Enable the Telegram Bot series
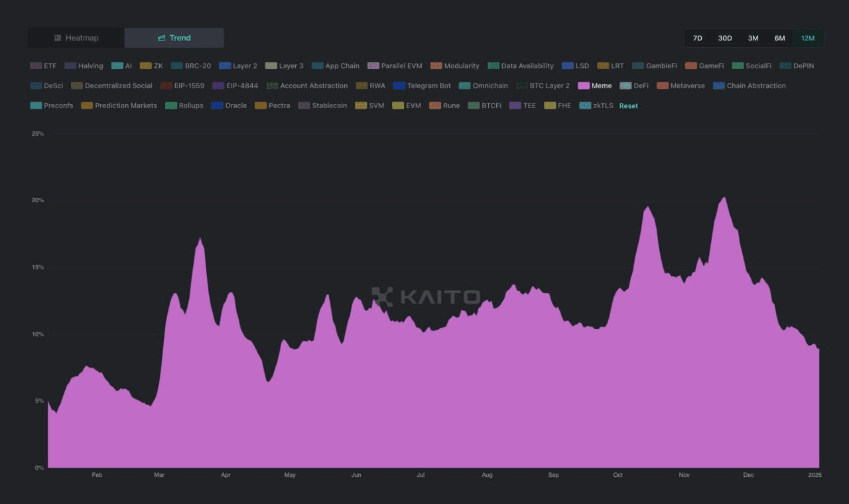This screenshot has width=849, height=504. tap(422, 86)
